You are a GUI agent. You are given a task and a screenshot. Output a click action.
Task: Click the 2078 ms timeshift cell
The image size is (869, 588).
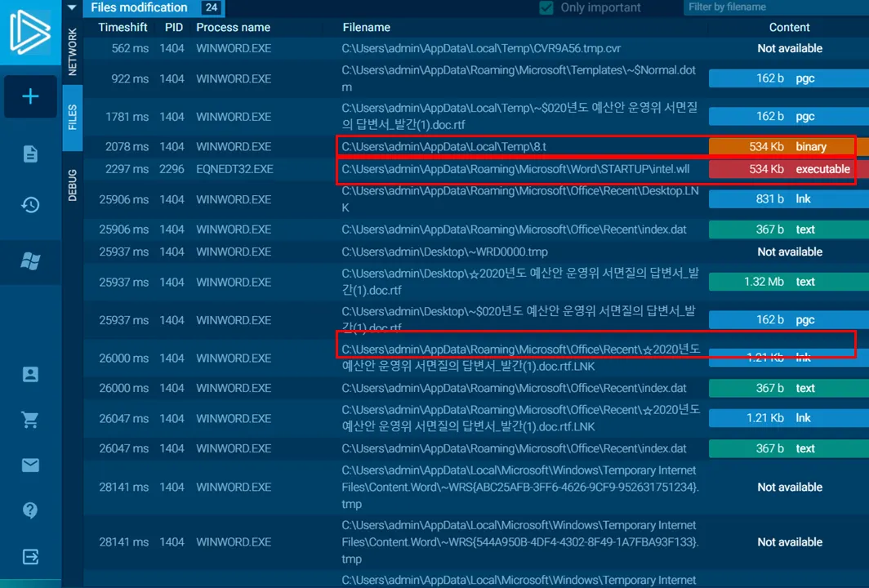point(127,146)
